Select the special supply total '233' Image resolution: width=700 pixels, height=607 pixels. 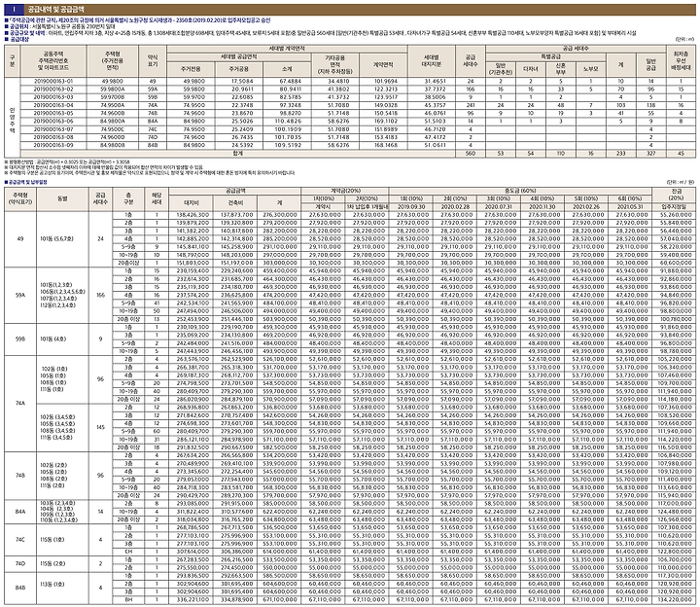pyautogui.click(x=620, y=153)
